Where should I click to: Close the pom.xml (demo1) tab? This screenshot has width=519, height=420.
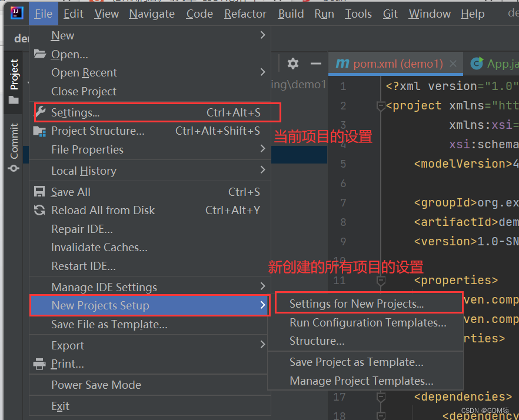click(x=453, y=63)
